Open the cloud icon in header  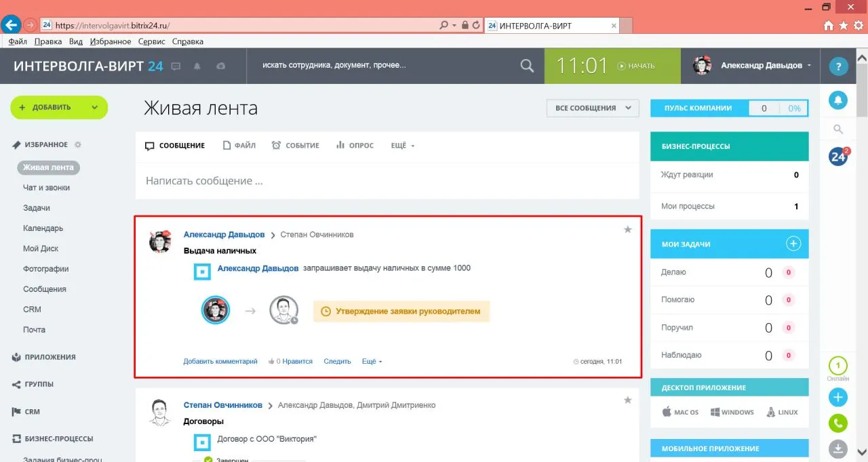pyautogui.click(x=220, y=66)
